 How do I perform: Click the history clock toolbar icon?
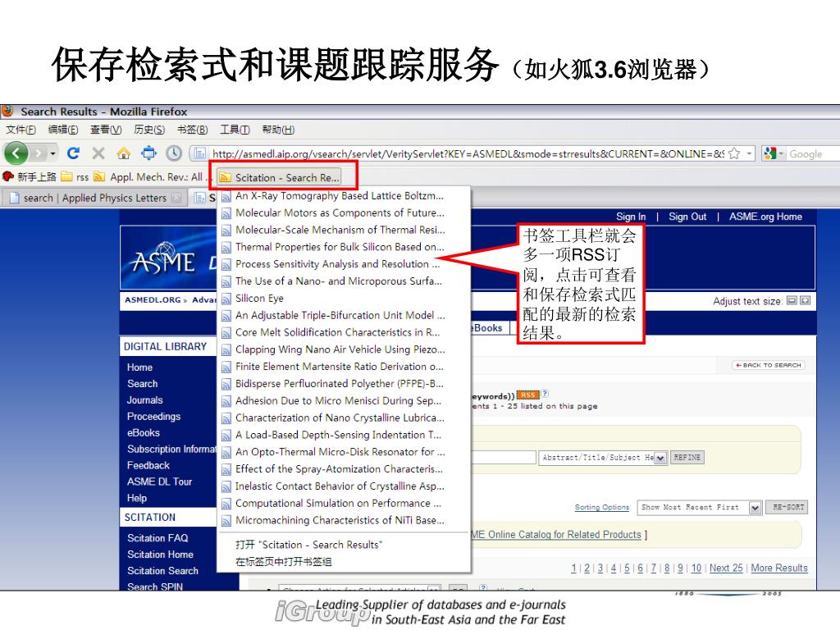(174, 153)
